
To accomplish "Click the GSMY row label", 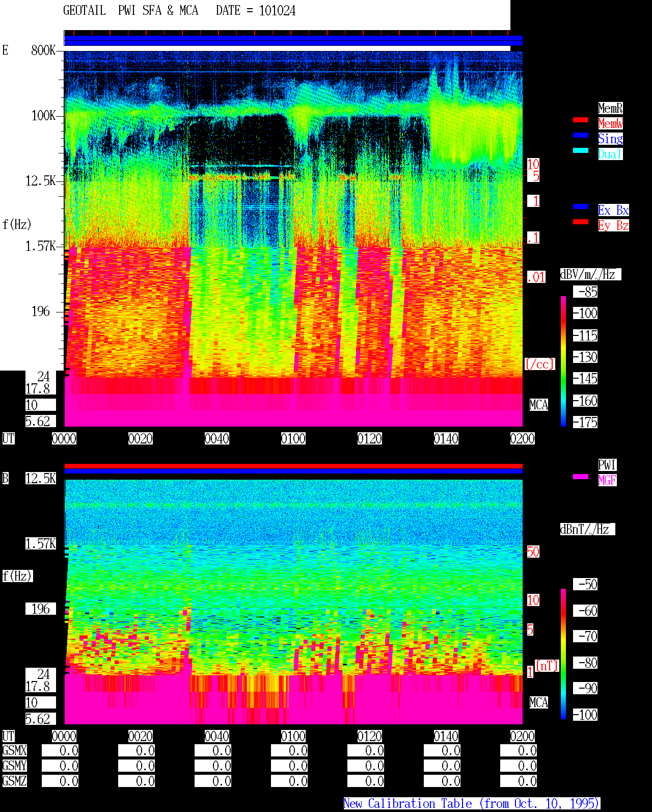I will (15, 766).
